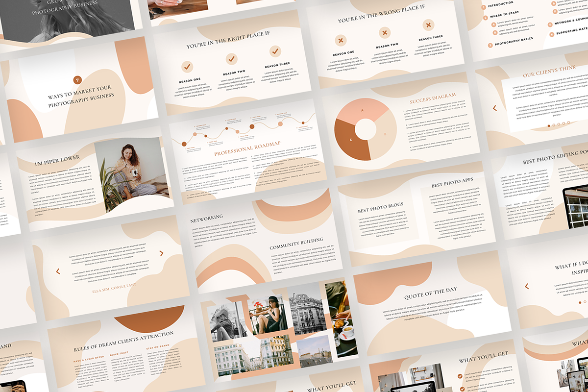Click the left arrow on What If I Do slide
This screenshot has height=392, width=588.
(527, 286)
